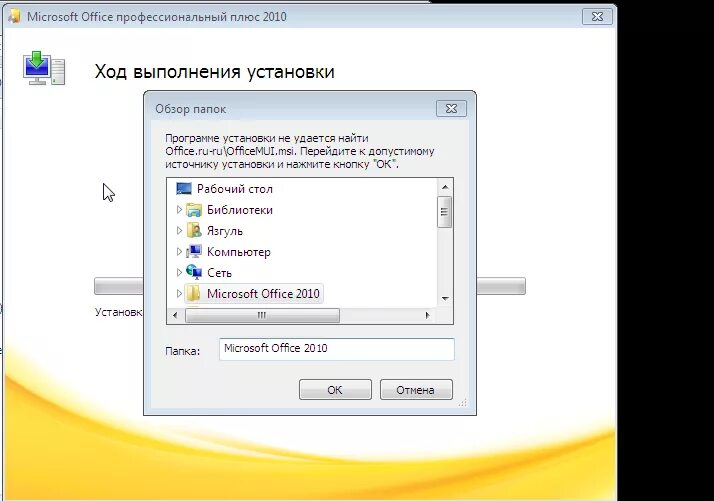Viewport: 714px width, 501px height.
Task: Click the vertical scrollbar up arrow
Action: (445, 187)
